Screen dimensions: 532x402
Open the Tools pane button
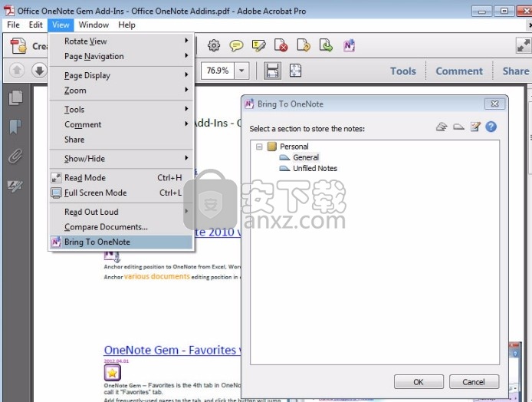[x=403, y=71]
